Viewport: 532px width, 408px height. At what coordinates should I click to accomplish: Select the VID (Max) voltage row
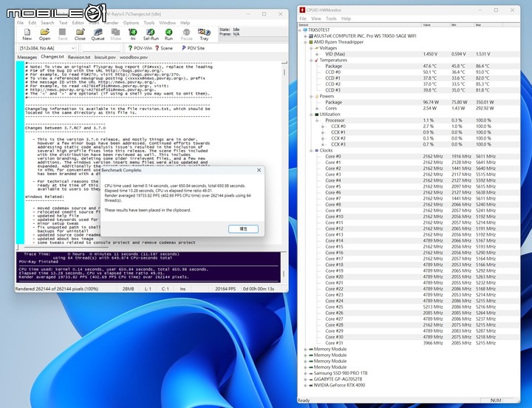(409, 54)
